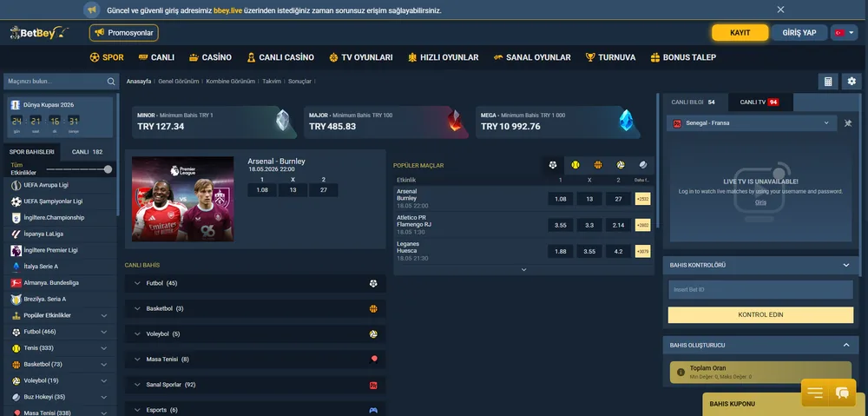Select odds 1.08 in Arsenal Burnley row
868x416 pixels.
click(x=560, y=199)
